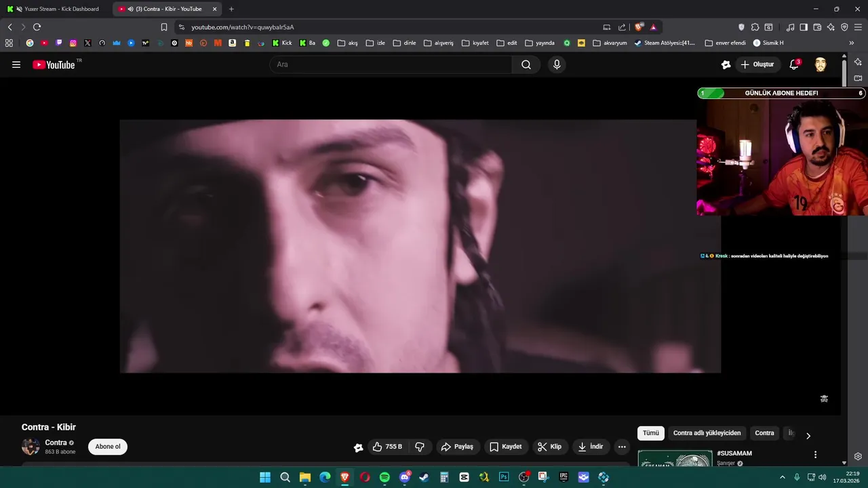Like the video with 755 B thumbs-up
This screenshot has width=868, height=488.
pos(387,447)
